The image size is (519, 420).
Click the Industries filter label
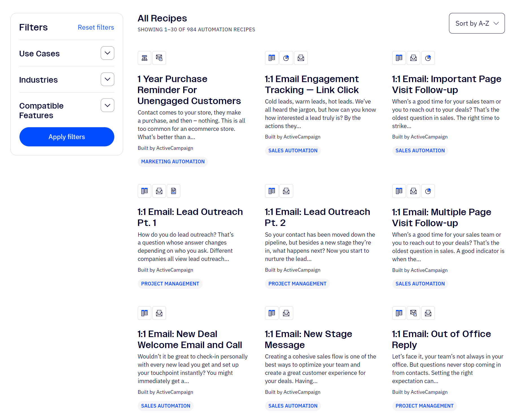(x=38, y=80)
